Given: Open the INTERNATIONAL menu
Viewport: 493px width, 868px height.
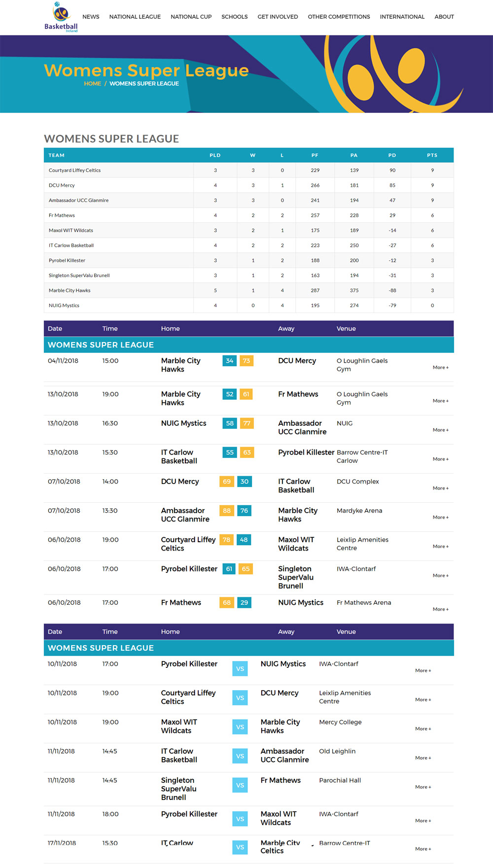Looking at the screenshot, I should (x=402, y=17).
